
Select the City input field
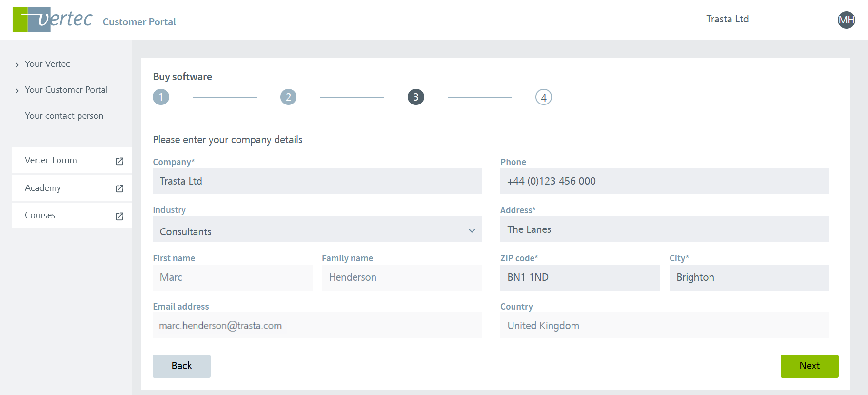click(x=749, y=278)
